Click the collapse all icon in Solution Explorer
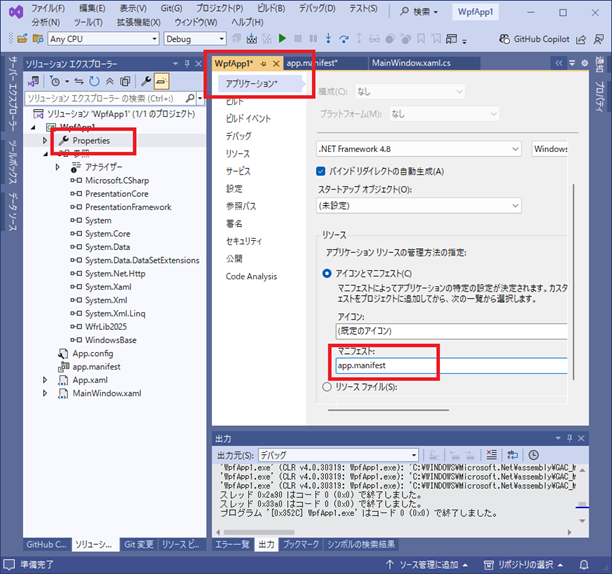 pyautogui.click(x=110, y=81)
